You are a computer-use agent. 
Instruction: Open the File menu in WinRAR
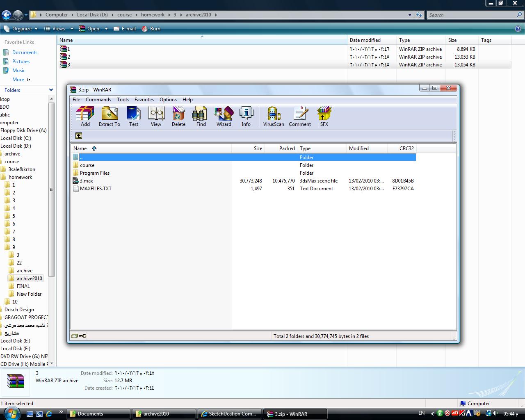click(x=76, y=100)
